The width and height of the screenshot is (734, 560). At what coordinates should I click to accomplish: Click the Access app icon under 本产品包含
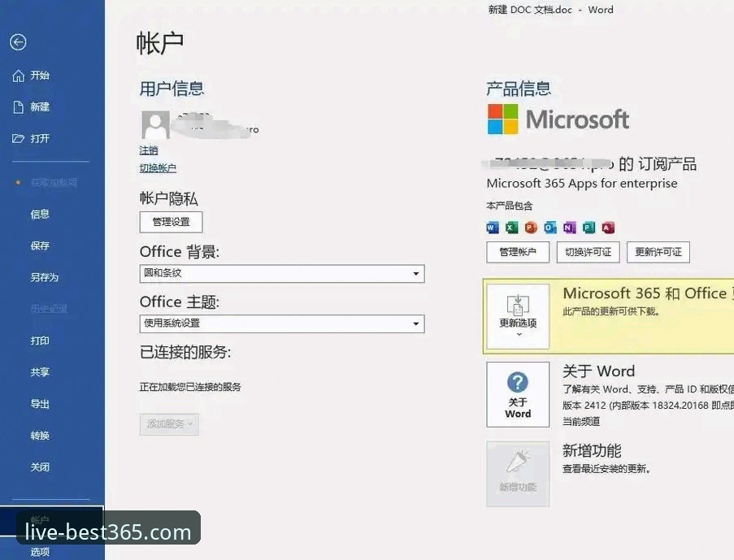point(608,228)
